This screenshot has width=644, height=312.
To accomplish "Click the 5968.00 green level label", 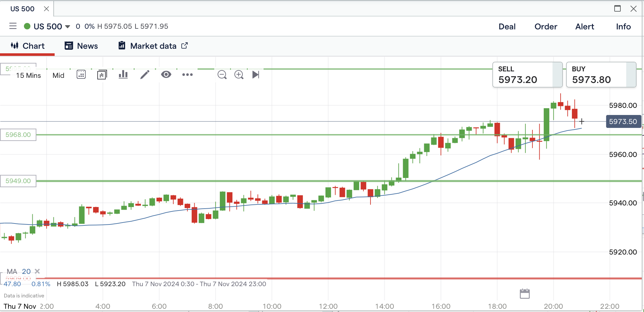I will click(x=18, y=135).
